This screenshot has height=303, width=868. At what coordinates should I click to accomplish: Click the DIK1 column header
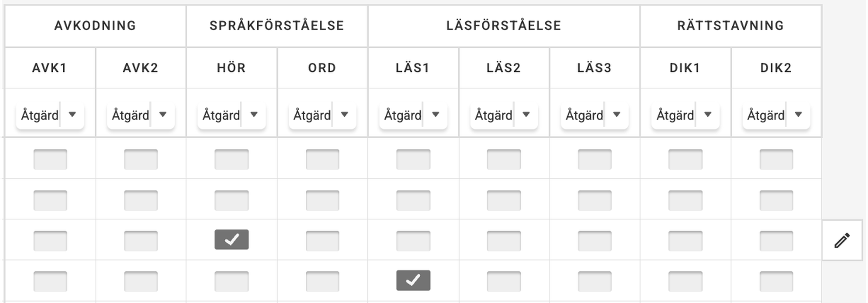pyautogui.click(x=685, y=68)
